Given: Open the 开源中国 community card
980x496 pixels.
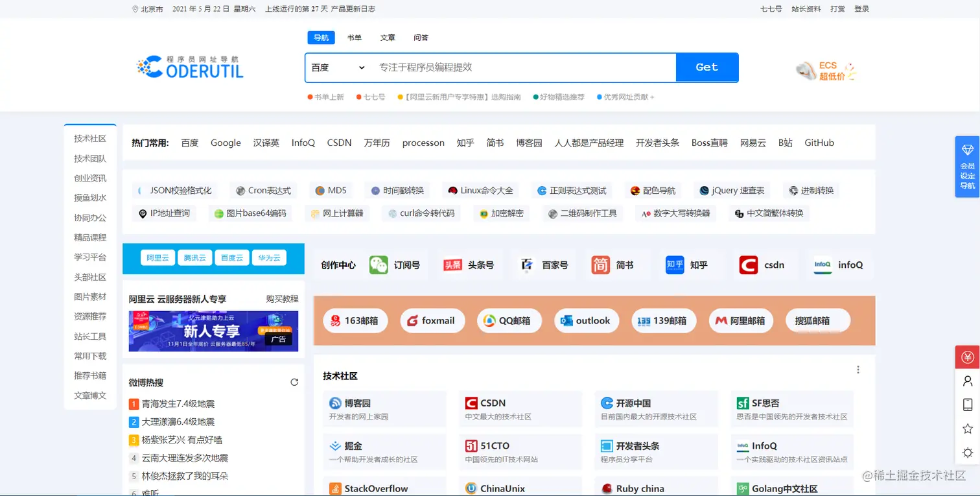Looking at the screenshot, I should [657, 409].
